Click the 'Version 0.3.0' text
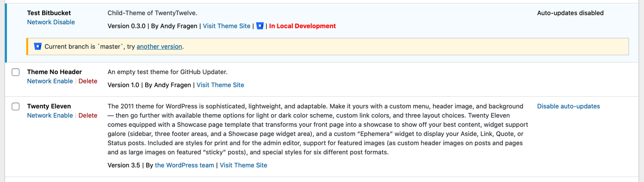The width and height of the screenshot is (644, 182). pyautogui.click(x=127, y=26)
